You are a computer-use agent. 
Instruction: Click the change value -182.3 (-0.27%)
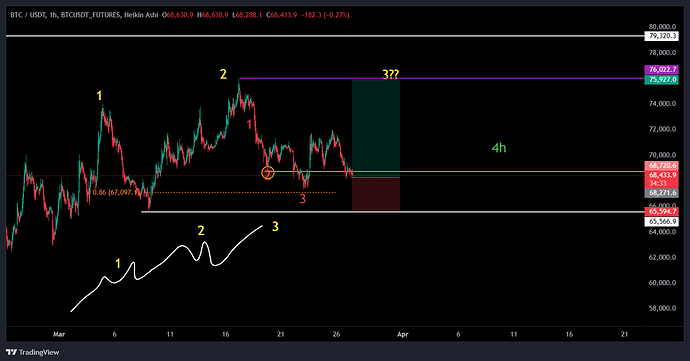(x=325, y=15)
